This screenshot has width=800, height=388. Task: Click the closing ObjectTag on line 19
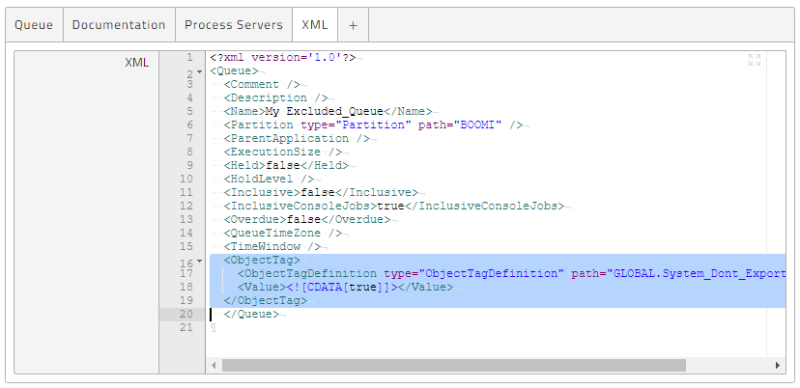[265, 301]
